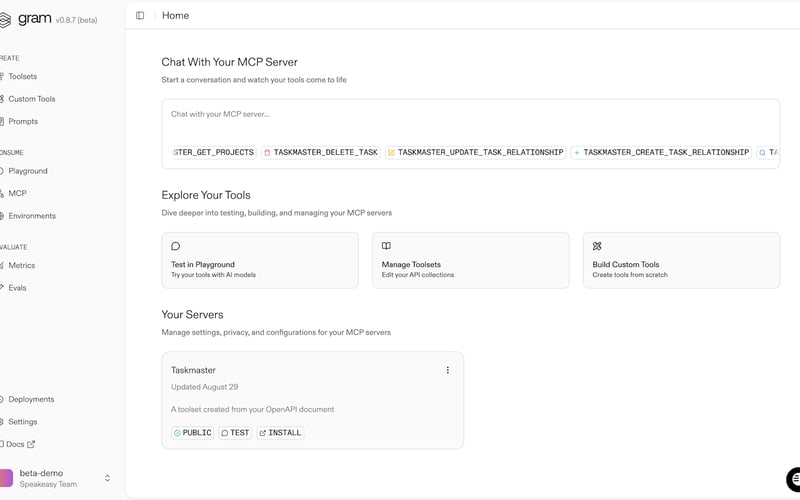Select the TASKMASTER_DELETE_TASK tool chip

(x=320, y=152)
